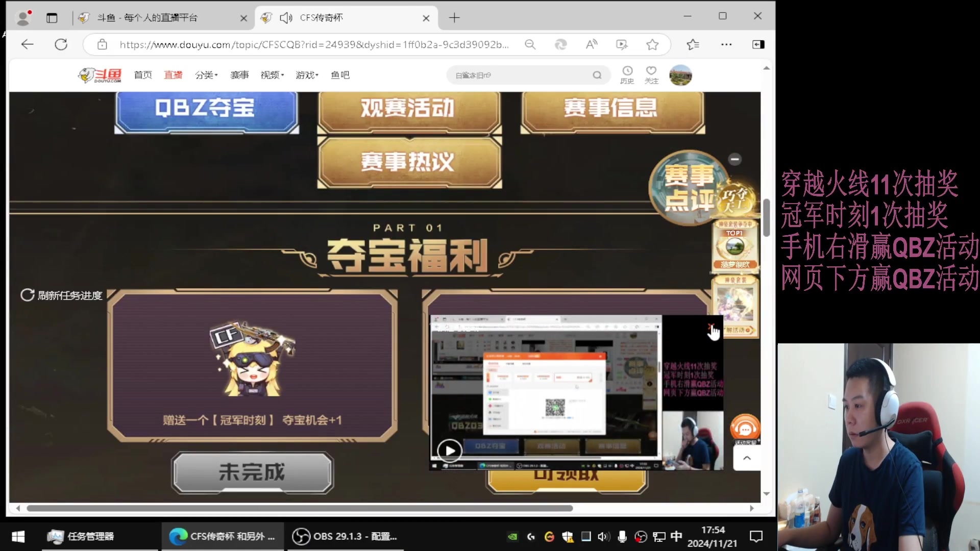Click the Douyu search input field
Image resolution: width=980 pixels, height=551 pixels.
tap(522, 75)
